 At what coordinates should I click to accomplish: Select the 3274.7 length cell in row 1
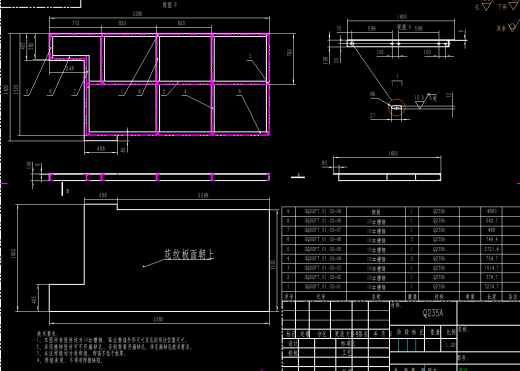[492, 287]
